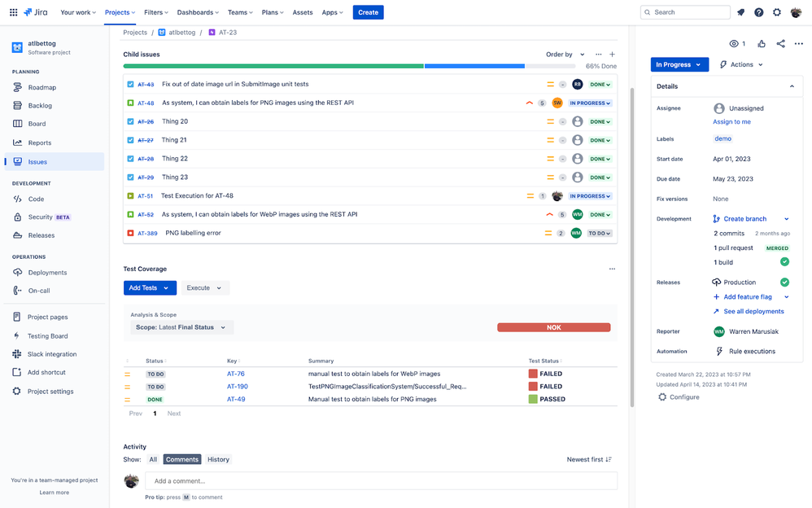Viewport: 812px width, 508px height.
Task: Open the notifications icon in top bar
Action: coord(741,12)
